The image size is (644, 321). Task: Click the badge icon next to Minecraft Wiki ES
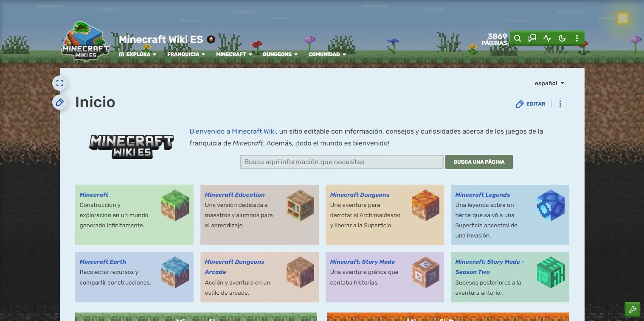211,39
